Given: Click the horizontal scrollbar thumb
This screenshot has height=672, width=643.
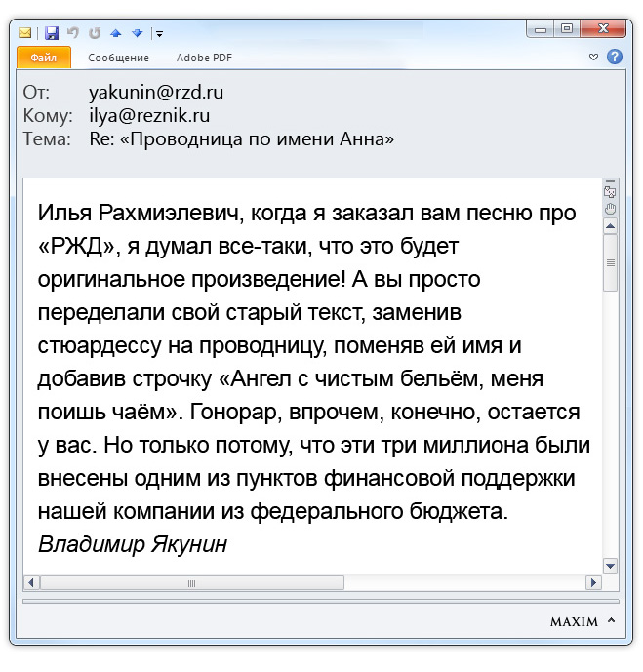Looking at the screenshot, I should point(191,583).
